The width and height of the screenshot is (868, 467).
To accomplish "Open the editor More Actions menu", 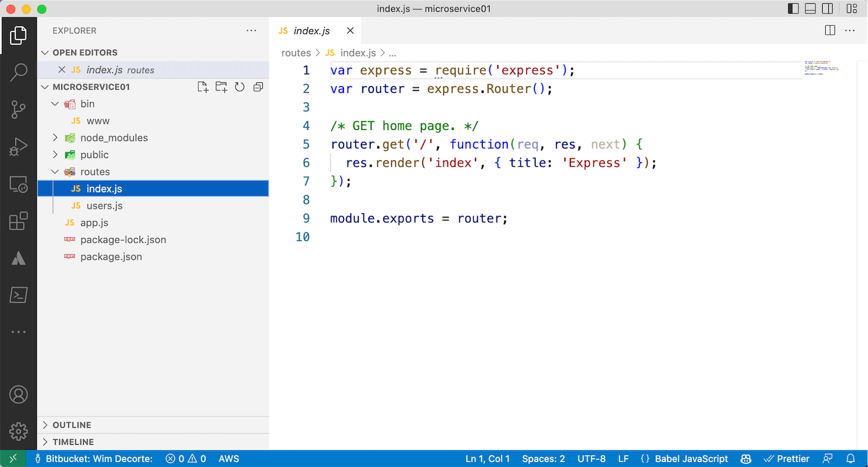I will [x=850, y=30].
